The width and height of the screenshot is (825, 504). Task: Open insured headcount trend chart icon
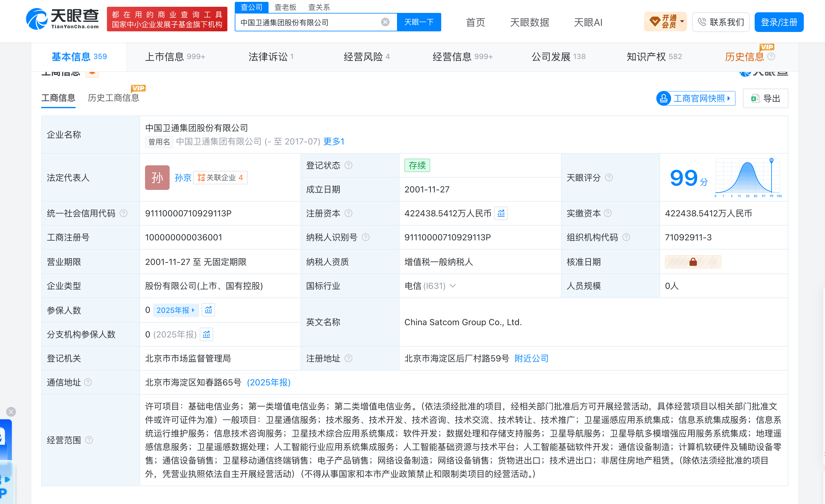208,310
